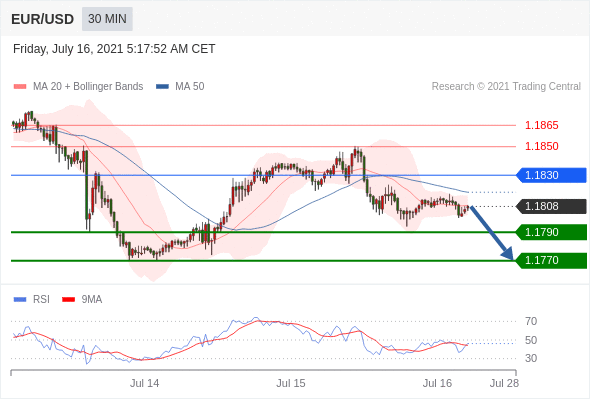590x400 pixels.
Task: Click the MA 20 + Bollinger Bands red swatch
Action: pyautogui.click(x=20, y=87)
